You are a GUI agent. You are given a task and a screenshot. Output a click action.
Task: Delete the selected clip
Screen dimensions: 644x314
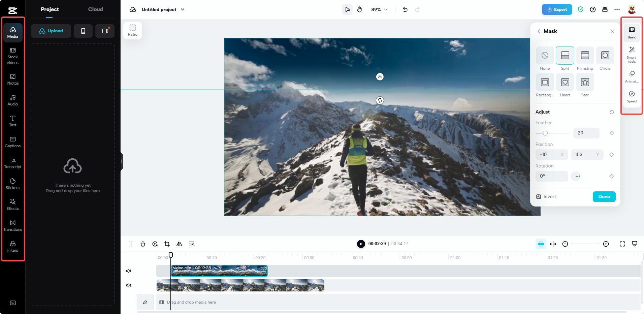(143, 244)
